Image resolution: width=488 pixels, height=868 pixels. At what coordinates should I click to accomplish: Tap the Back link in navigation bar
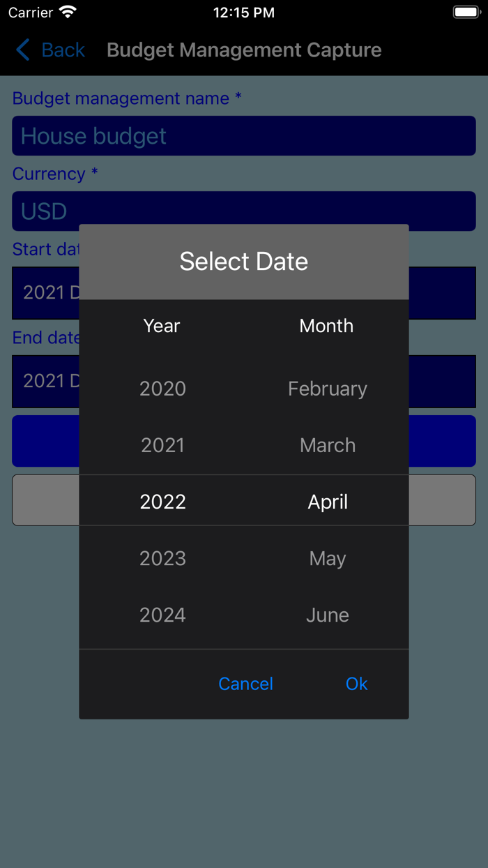[63, 50]
